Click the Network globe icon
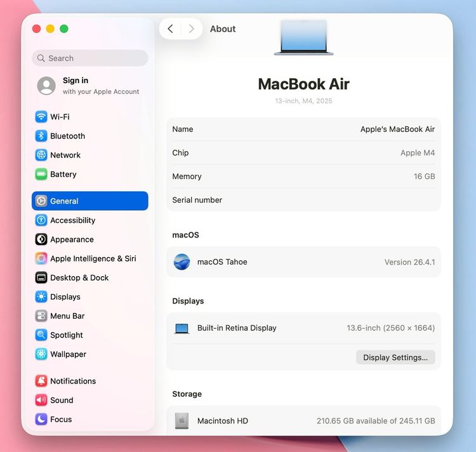The width and height of the screenshot is (476, 452). [x=41, y=155]
